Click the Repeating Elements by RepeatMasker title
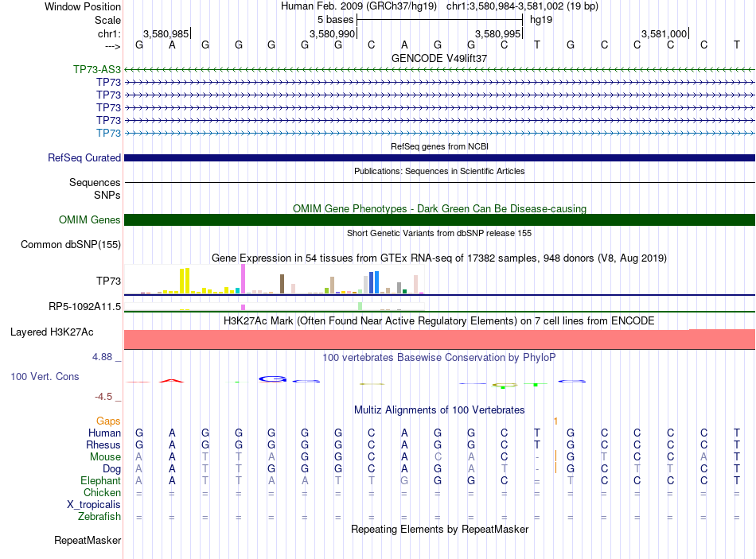This screenshot has height=559, width=756. pyautogui.click(x=439, y=529)
